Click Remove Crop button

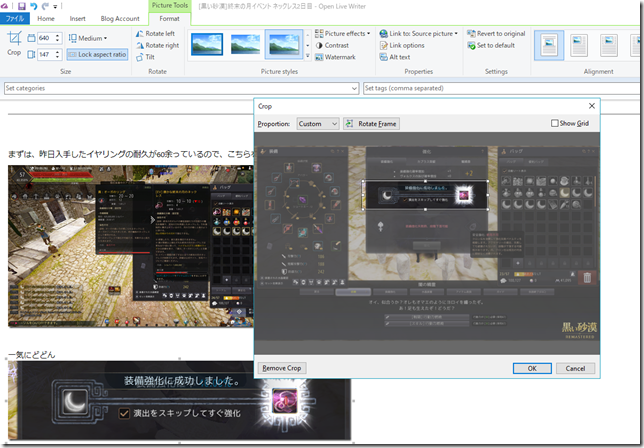coord(282,368)
